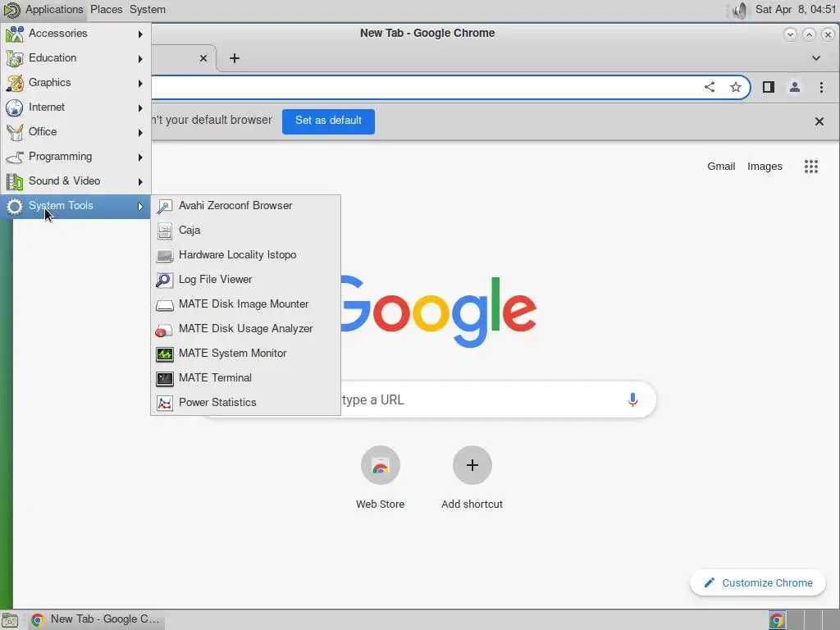Open MATE Disk Image Mounter
Image resolution: width=840 pixels, height=630 pixels.
point(245,304)
